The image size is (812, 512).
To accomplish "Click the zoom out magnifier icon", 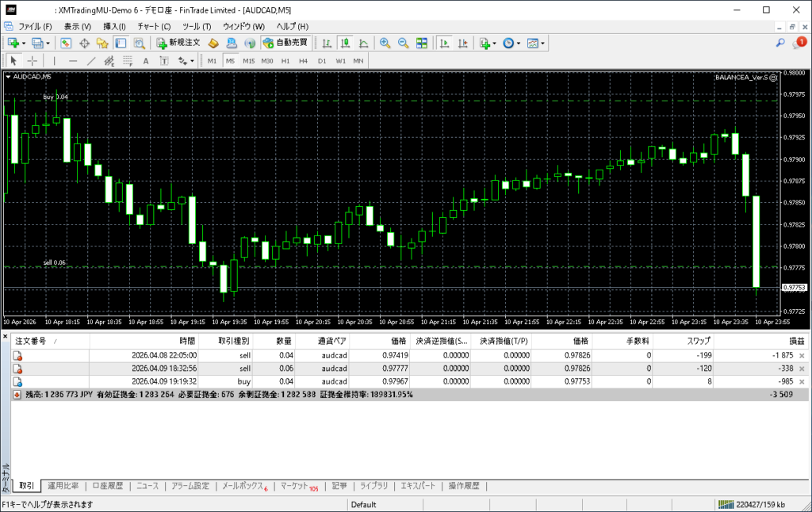I will 403,43.
